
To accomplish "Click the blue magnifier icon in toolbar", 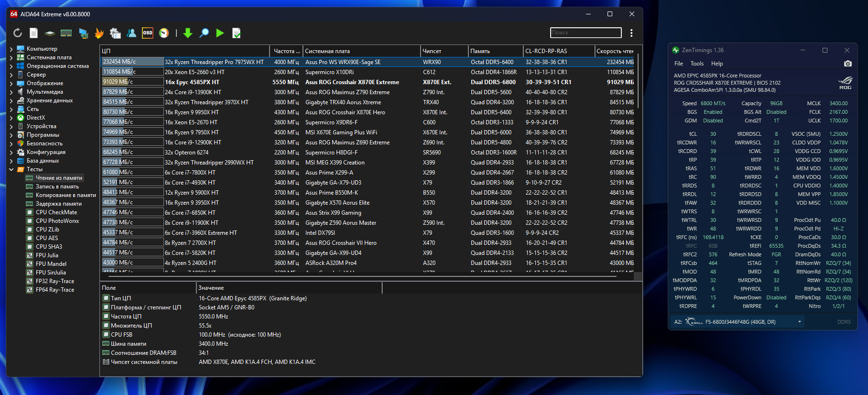I will click(x=204, y=33).
